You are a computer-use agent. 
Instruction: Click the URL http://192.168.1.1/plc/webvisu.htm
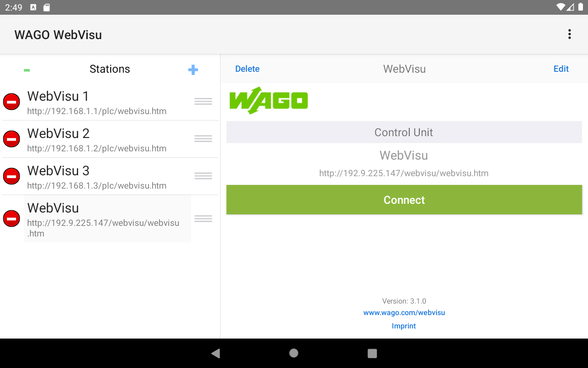97,111
